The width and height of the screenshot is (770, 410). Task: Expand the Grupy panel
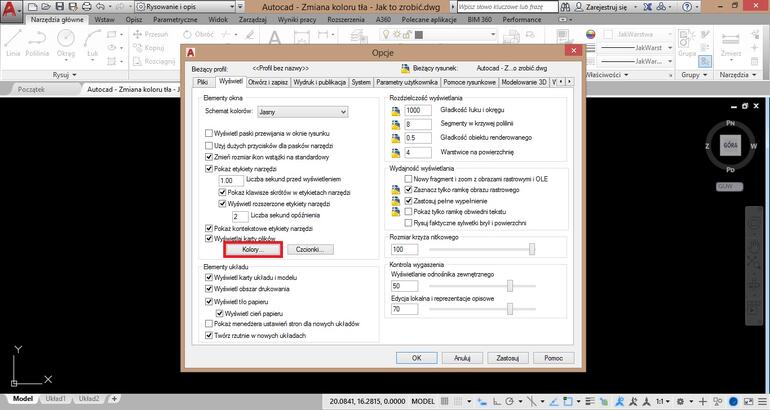point(694,75)
